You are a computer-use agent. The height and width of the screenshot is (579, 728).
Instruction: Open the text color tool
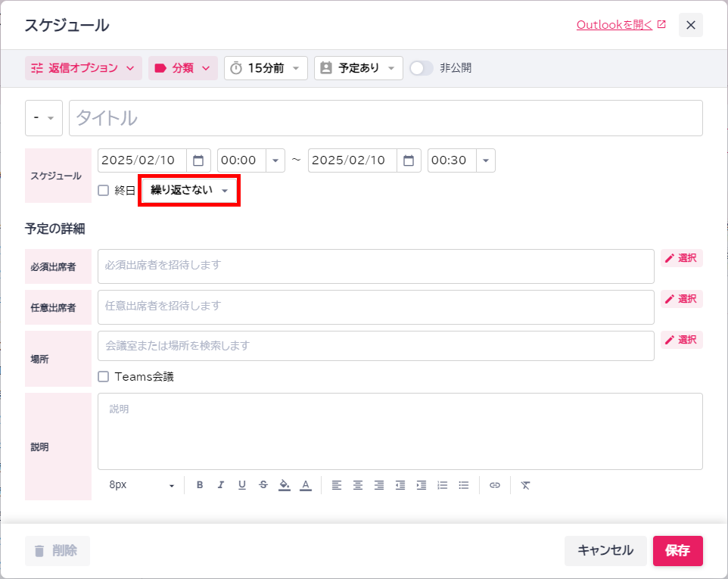pyautogui.click(x=306, y=484)
